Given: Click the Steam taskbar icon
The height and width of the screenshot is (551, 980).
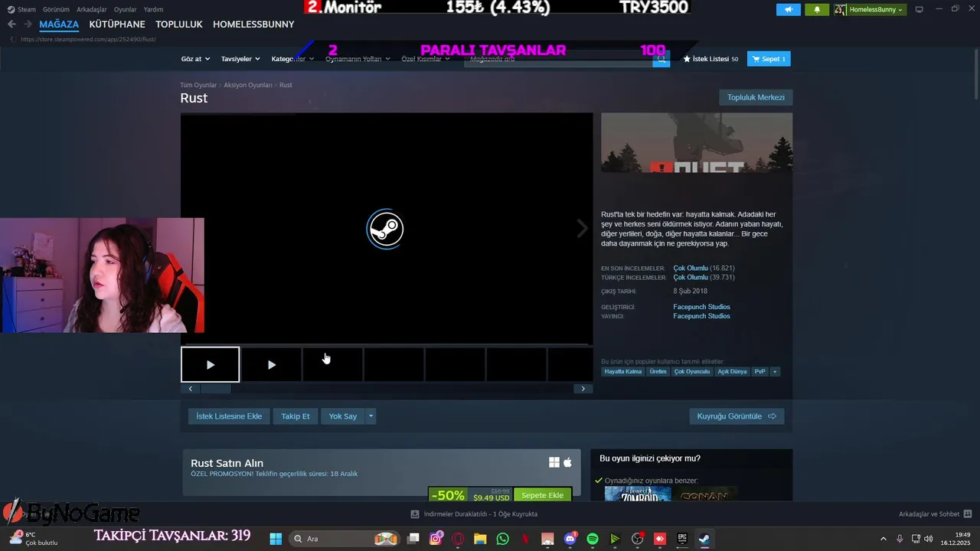Looking at the screenshot, I should (704, 539).
